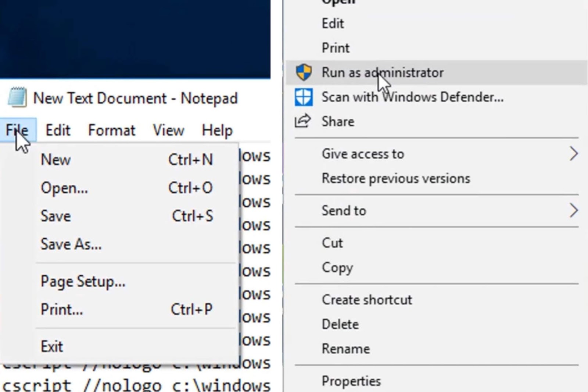The image size is (588, 392).
Task: Choose New from the File menu
Action: pos(127,160)
